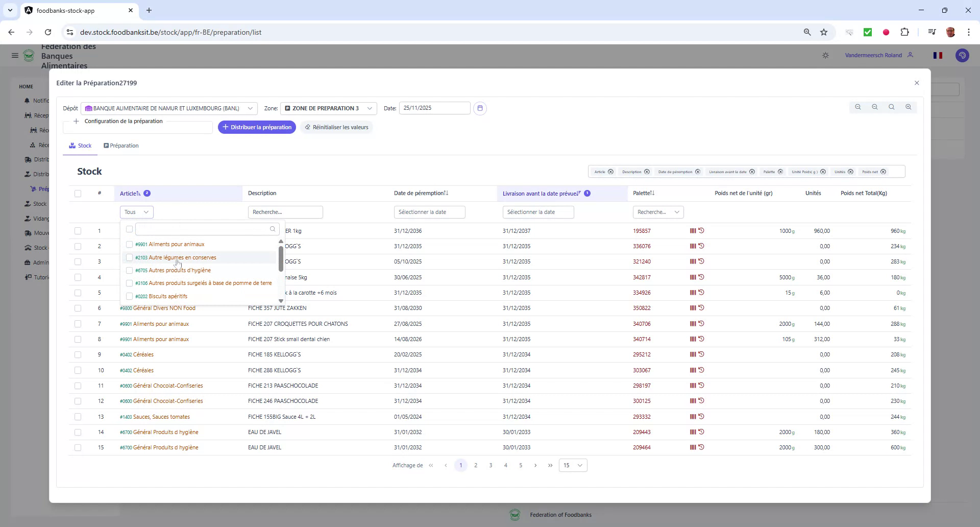
Task: Click the theme brightness icon in the header
Action: [x=825, y=55]
